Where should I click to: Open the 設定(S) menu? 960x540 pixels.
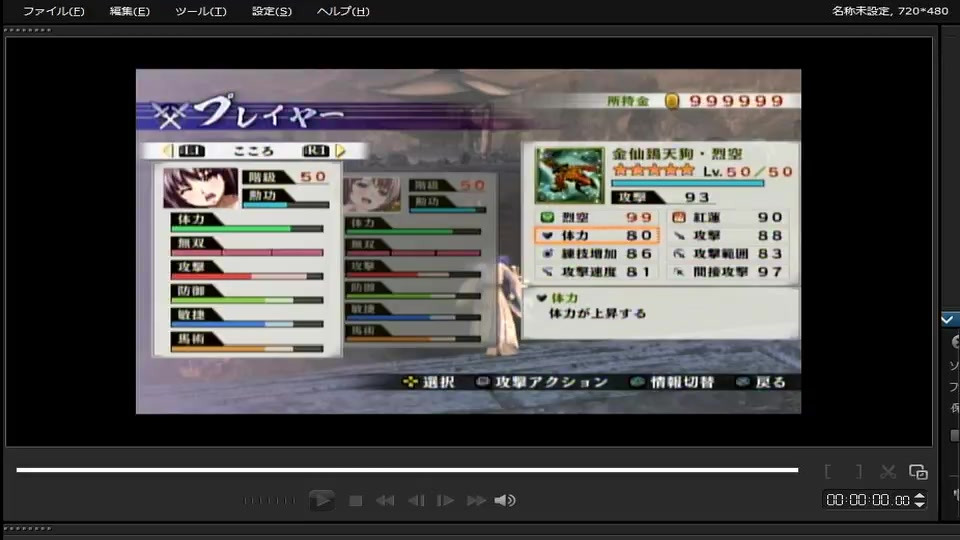(272, 11)
